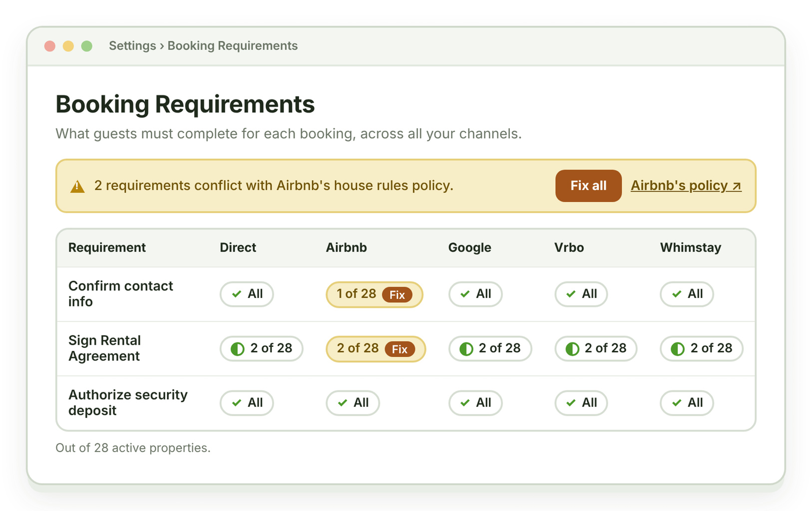Click the Airbnb 2 of 28 count text
This screenshot has height=511, width=812.
pyautogui.click(x=358, y=348)
